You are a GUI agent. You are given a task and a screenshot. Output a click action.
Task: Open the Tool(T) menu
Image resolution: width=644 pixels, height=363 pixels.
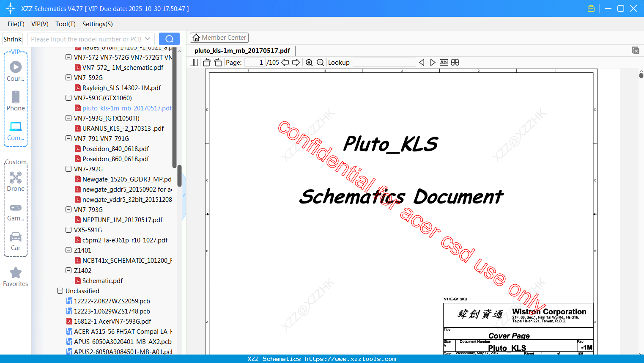(x=66, y=24)
